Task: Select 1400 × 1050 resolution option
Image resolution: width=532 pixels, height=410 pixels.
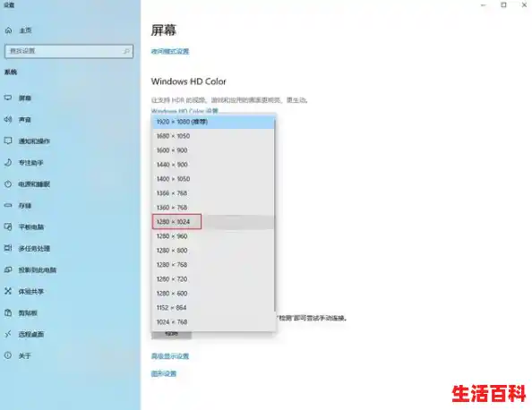Action: [x=213, y=179]
